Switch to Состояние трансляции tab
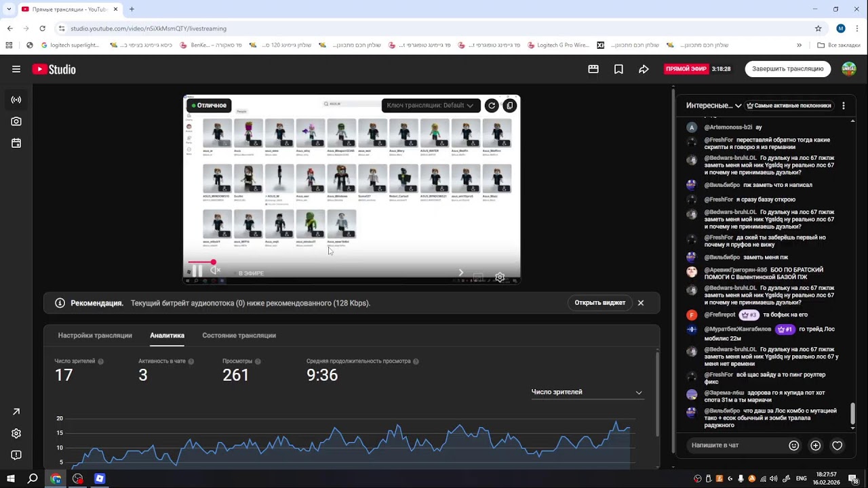 point(239,335)
